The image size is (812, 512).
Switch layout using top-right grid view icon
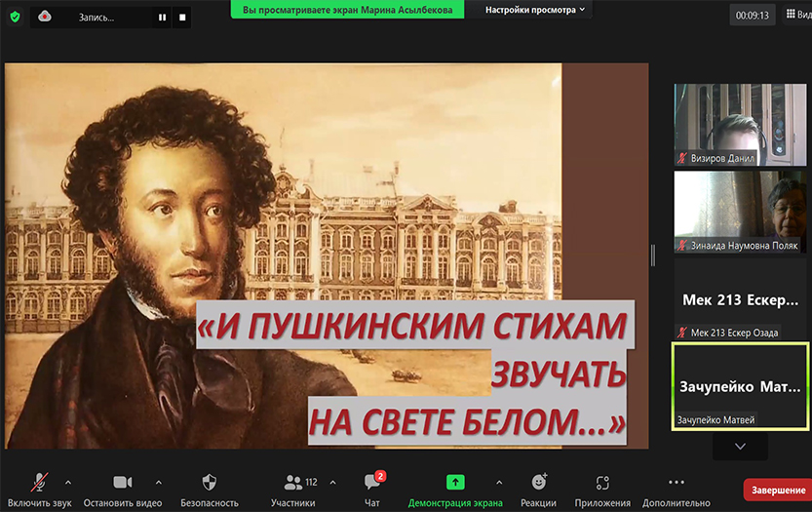point(792,16)
